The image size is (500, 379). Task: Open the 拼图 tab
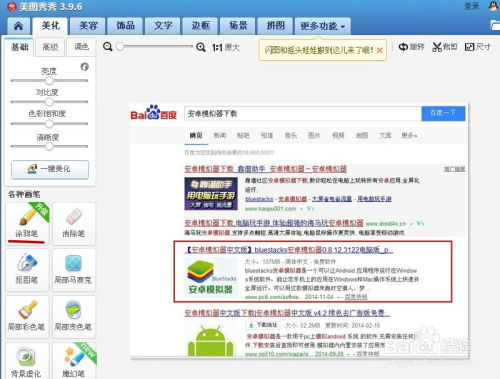point(276,26)
